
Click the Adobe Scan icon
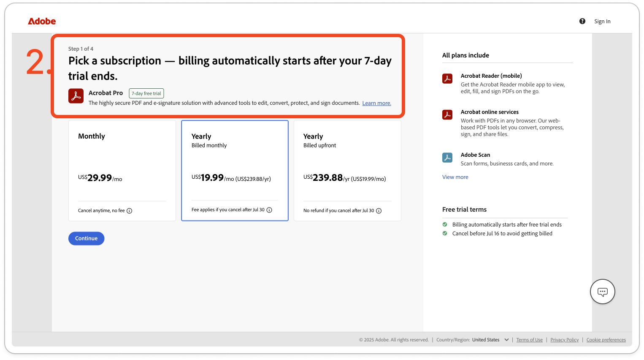tap(447, 158)
